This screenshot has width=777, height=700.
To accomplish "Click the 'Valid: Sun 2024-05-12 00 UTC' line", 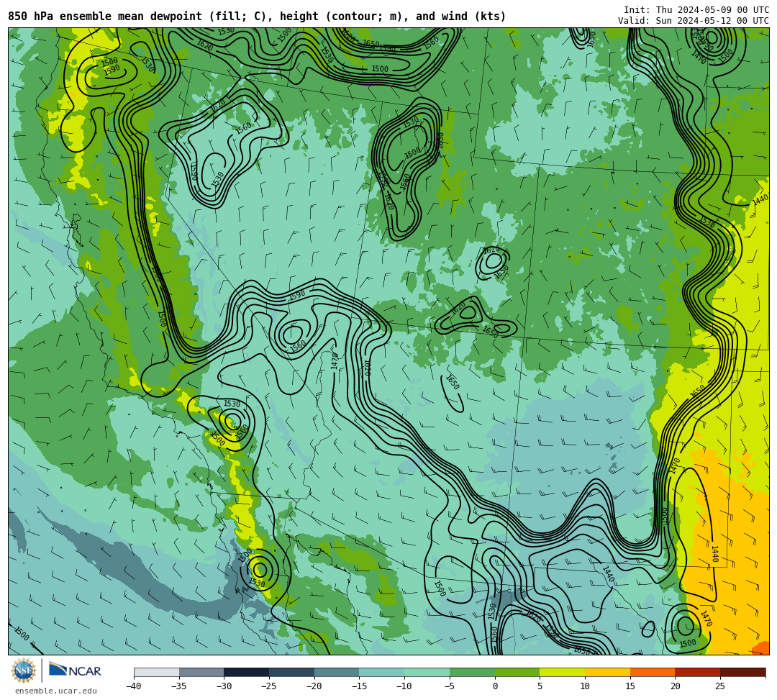I will coord(694,21).
